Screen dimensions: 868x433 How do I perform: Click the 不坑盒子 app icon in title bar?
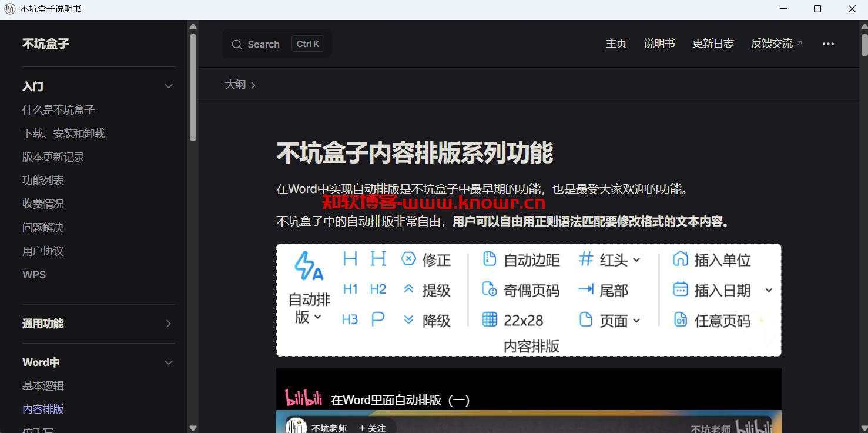[x=9, y=9]
